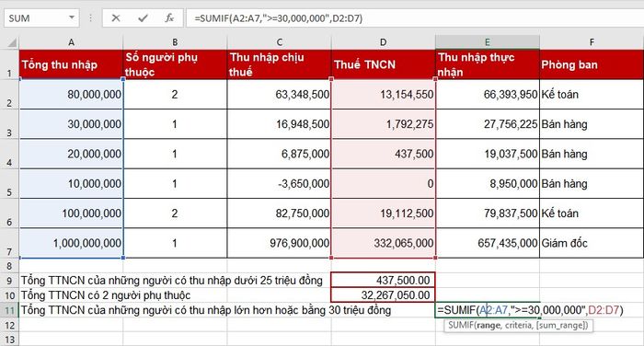This screenshot has width=644, height=346.
Task: Click the 'Số người phụ thuộc' header cell
Action: (x=175, y=64)
